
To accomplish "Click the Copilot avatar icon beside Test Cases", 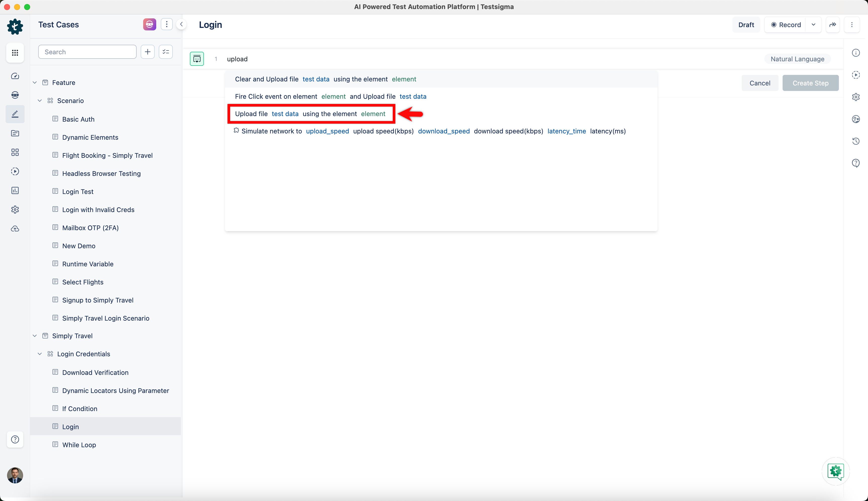I will [x=149, y=24].
